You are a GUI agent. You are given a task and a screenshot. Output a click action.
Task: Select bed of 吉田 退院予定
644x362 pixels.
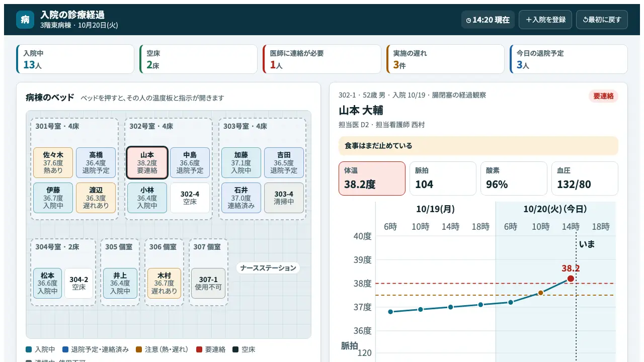pyautogui.click(x=284, y=162)
